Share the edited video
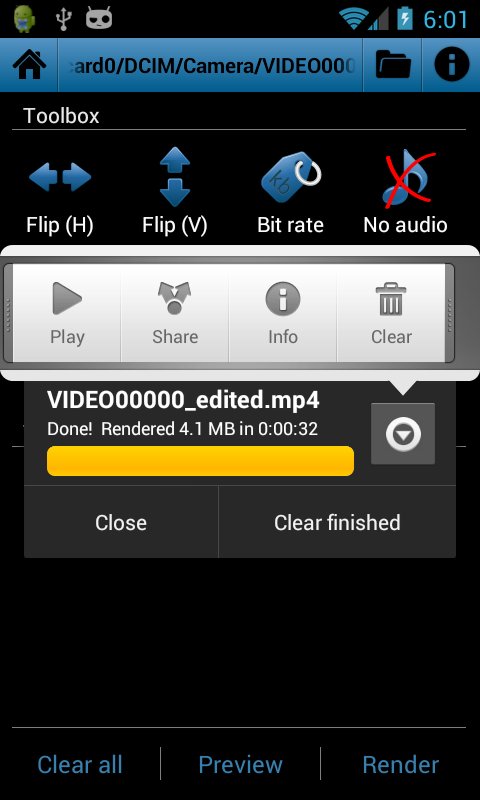Screen dimensions: 480x800 175,313
